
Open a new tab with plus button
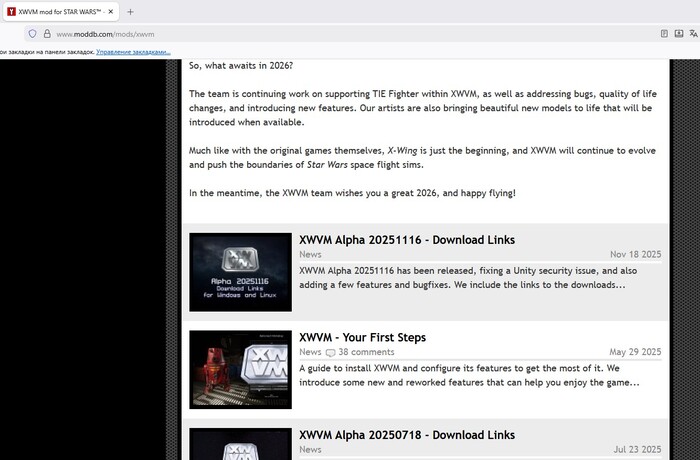point(130,11)
